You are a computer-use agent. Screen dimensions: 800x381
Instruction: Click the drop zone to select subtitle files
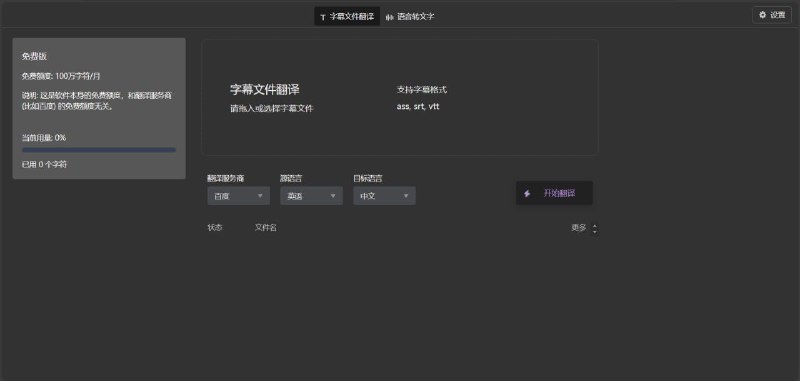pos(399,97)
